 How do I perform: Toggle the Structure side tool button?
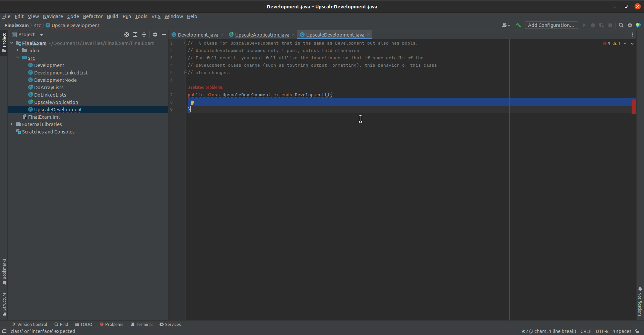(4, 304)
